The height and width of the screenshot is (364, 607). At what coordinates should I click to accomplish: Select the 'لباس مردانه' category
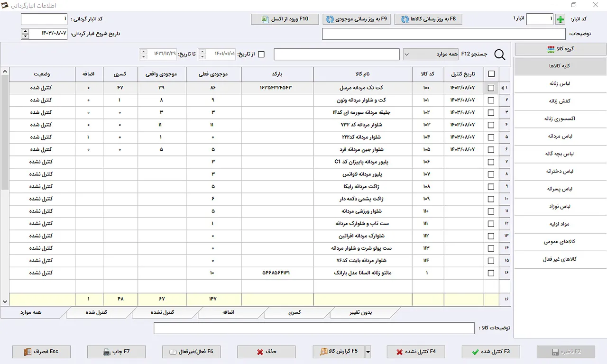click(x=561, y=136)
